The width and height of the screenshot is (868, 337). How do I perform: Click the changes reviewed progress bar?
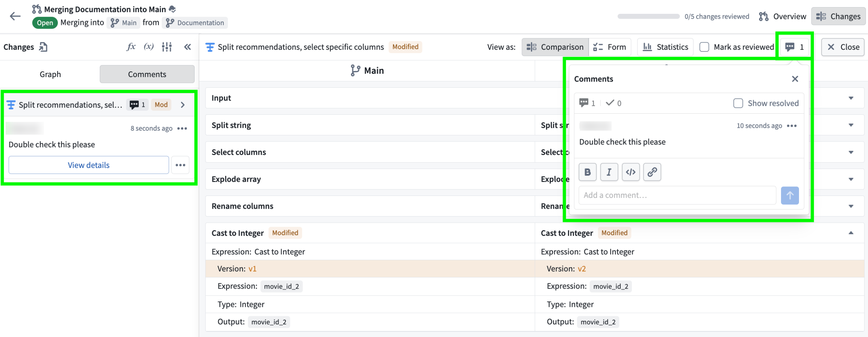(648, 16)
